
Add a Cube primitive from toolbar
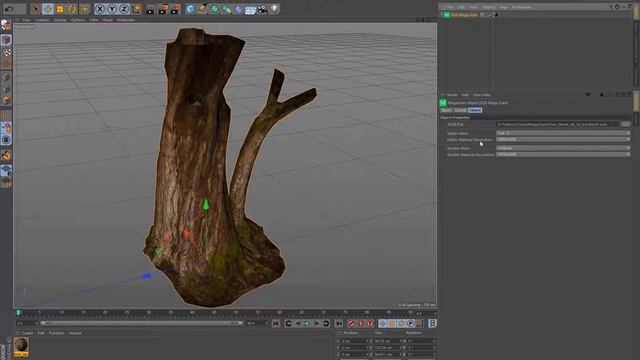pos(190,9)
